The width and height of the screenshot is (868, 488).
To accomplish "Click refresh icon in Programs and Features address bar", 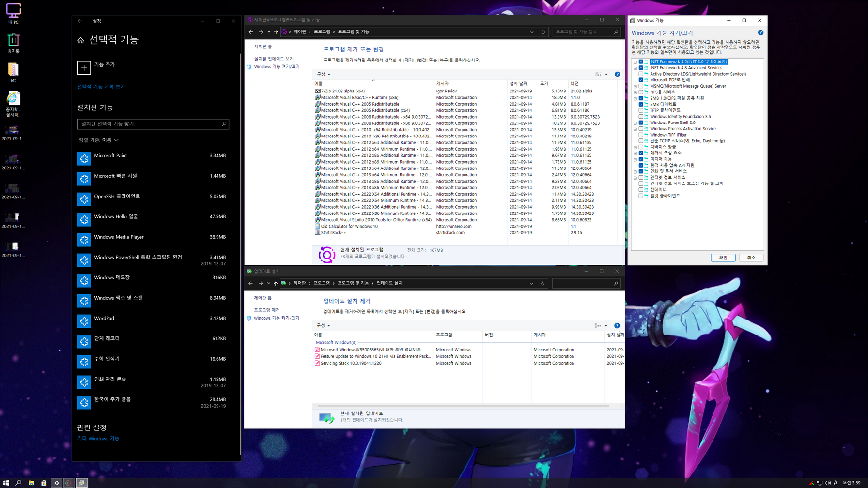I will 543,32.
